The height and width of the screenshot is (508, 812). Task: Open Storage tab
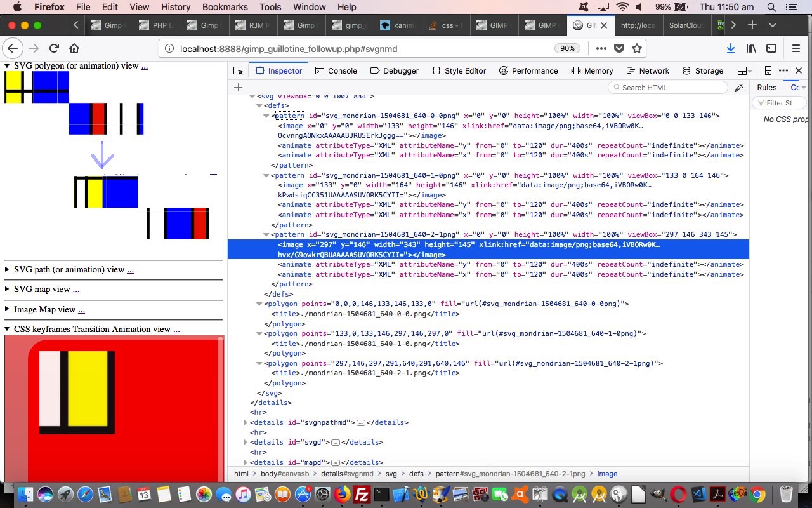point(703,70)
